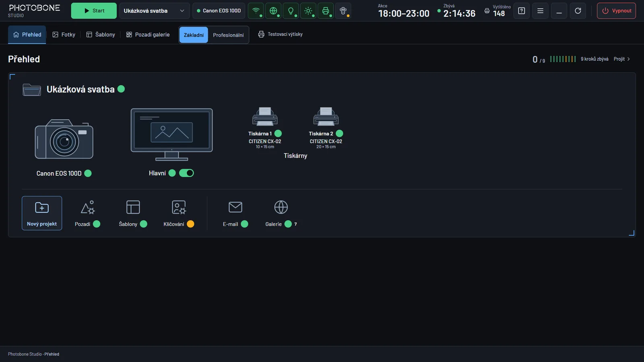
Task: Click the Tiskárny label
Action: [295, 156]
